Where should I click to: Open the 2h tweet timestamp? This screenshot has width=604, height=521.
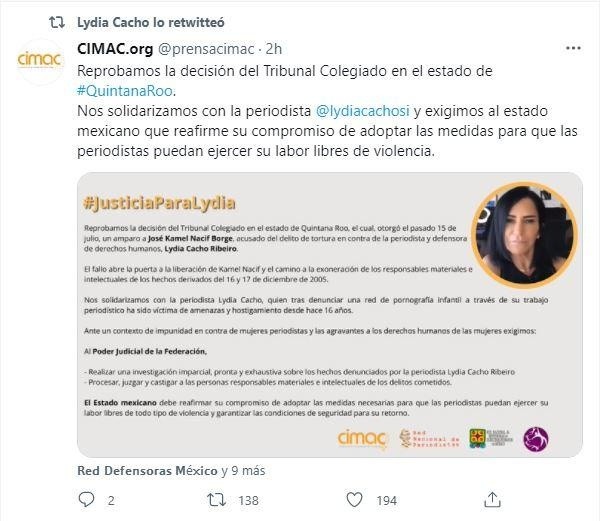273,49
